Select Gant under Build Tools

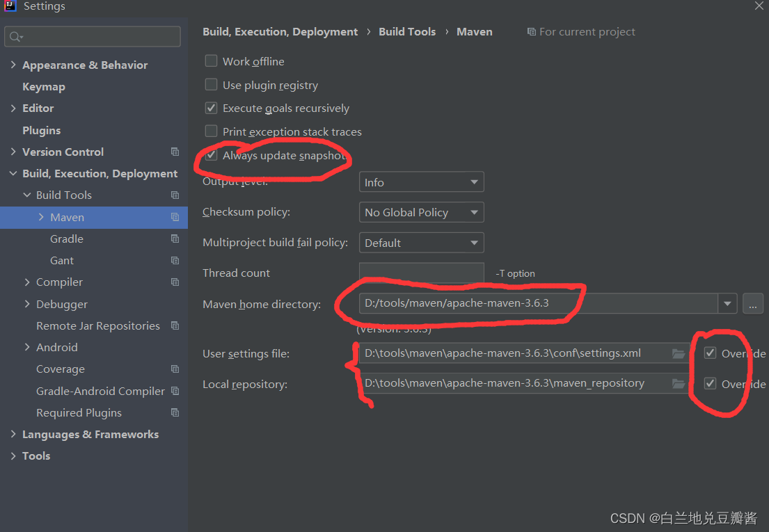pos(62,261)
